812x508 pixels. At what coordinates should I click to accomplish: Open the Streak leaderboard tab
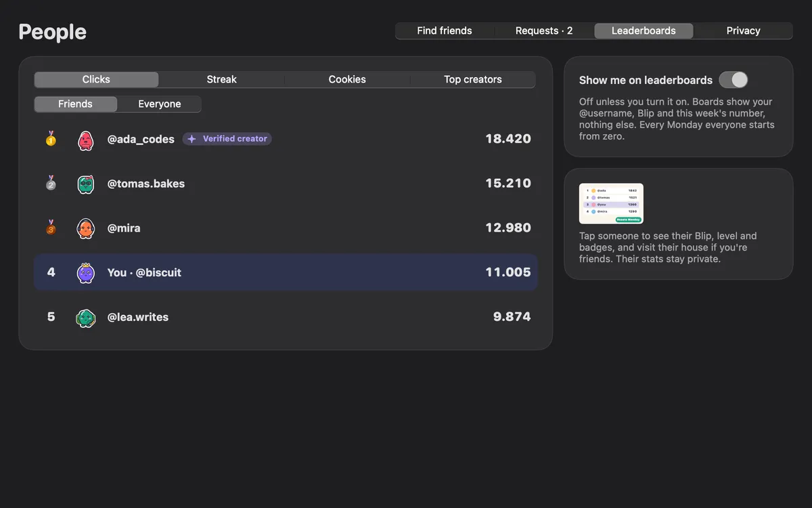(222, 79)
